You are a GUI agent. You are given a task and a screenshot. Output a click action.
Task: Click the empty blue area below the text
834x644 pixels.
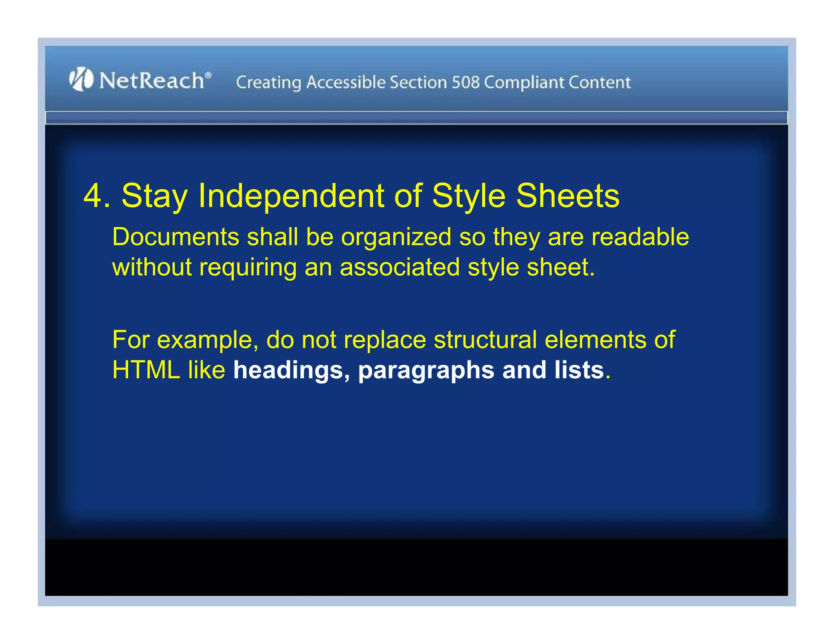416,456
